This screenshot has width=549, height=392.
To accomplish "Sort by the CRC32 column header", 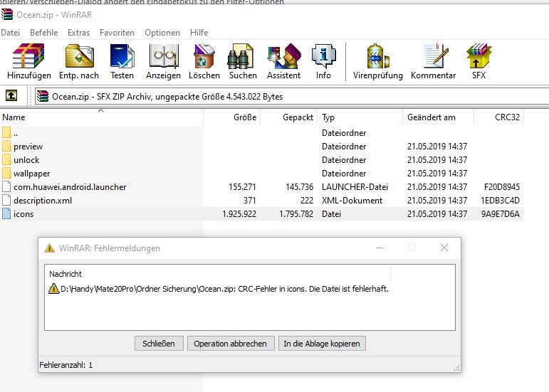I will pyautogui.click(x=499, y=117).
